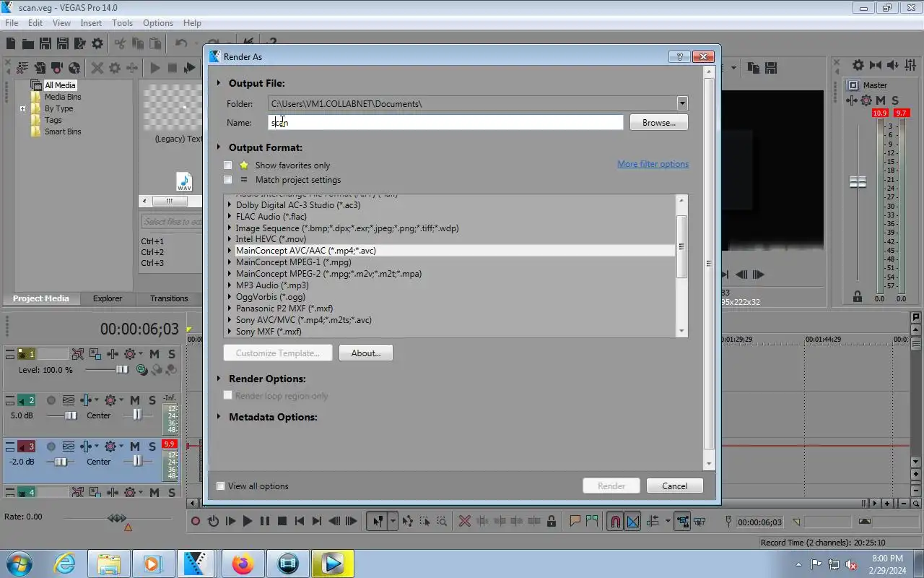Image resolution: width=924 pixels, height=578 pixels.
Task: Toggle the Enable Snapping magnet icon
Action: pos(615,521)
